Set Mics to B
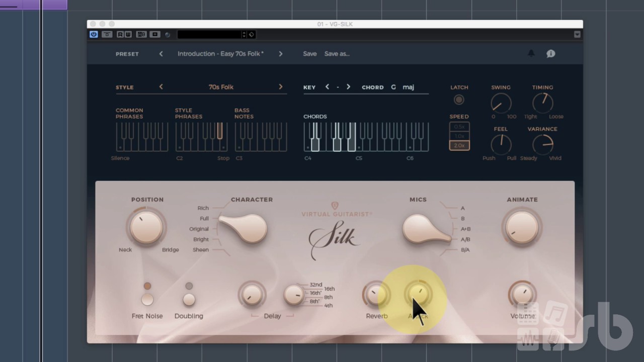Image resolution: width=644 pixels, height=362 pixels. coord(463,219)
